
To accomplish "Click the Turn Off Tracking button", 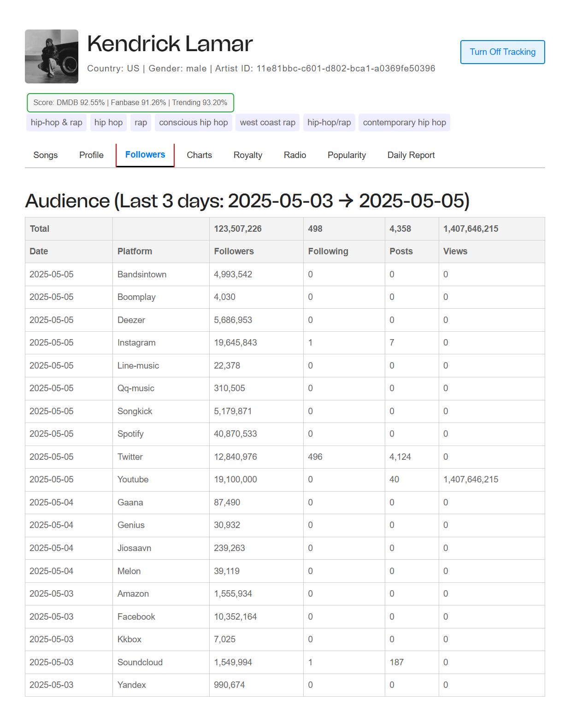I will [x=502, y=52].
